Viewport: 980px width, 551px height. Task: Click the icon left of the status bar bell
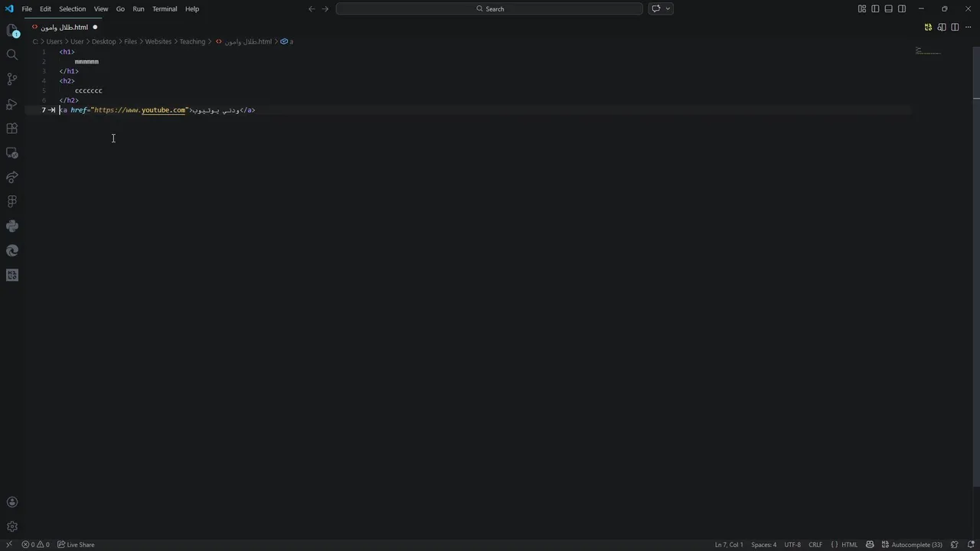click(955, 545)
